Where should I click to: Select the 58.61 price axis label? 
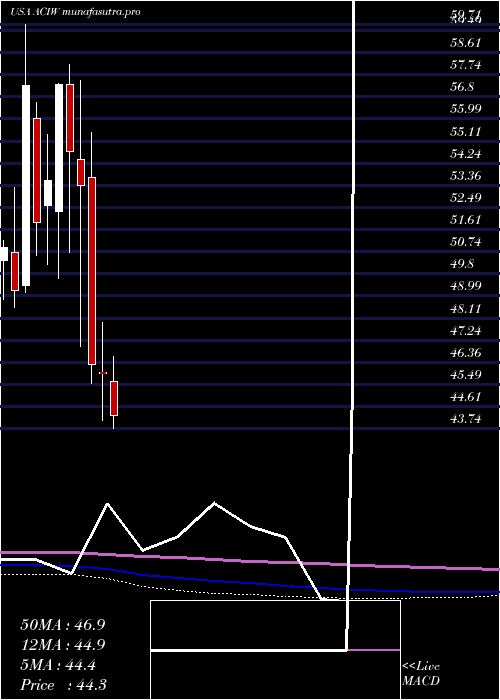click(x=466, y=43)
